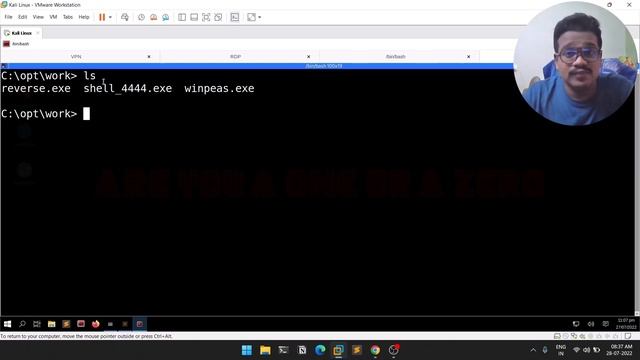Enter full screen mode icon
The image size is (640, 360).
[206, 17]
